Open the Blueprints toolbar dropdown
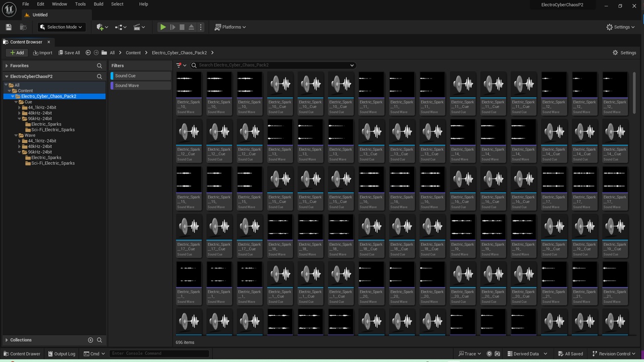This screenshot has width=644, height=362. coord(121,27)
